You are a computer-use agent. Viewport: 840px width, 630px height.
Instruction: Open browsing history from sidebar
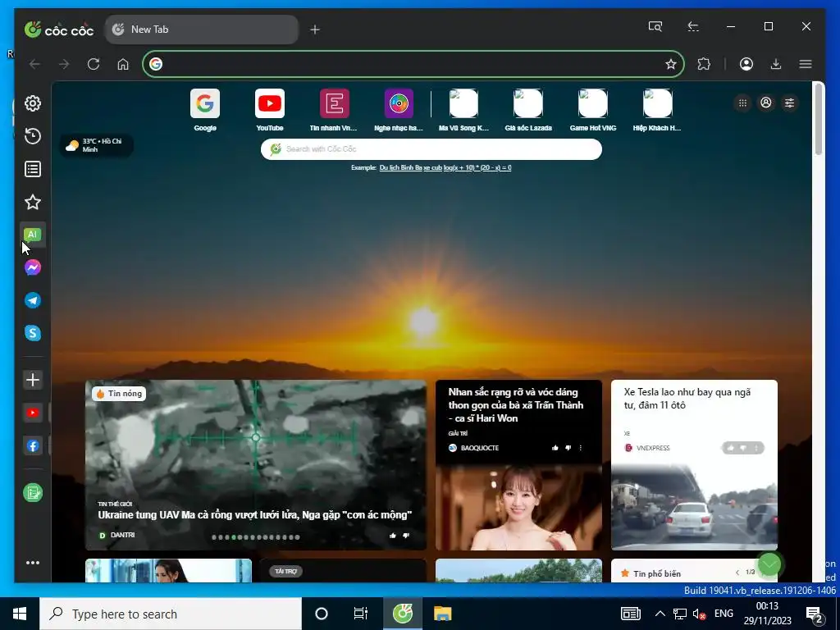click(33, 136)
